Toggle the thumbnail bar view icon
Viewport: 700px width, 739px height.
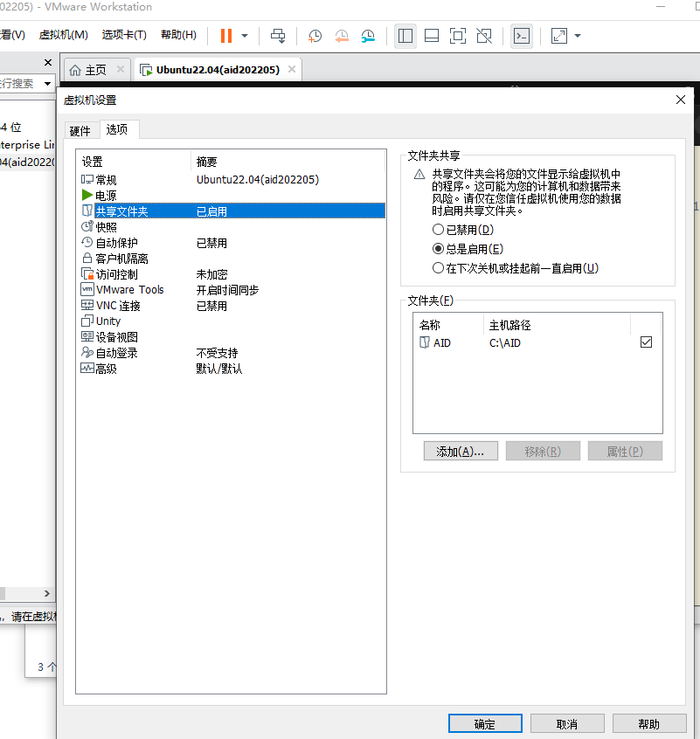coord(432,36)
